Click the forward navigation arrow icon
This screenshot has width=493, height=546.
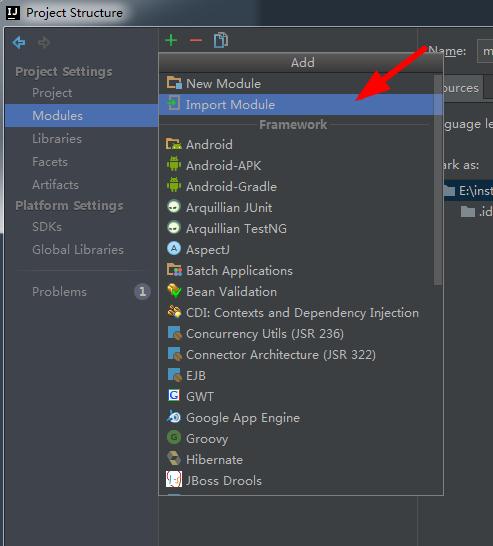tap(44, 42)
